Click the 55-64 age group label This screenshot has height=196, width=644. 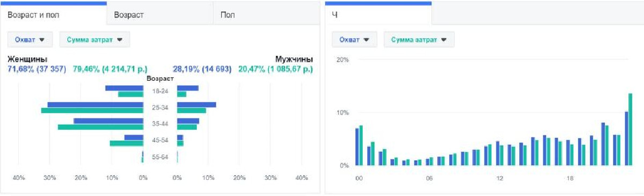[160, 157]
